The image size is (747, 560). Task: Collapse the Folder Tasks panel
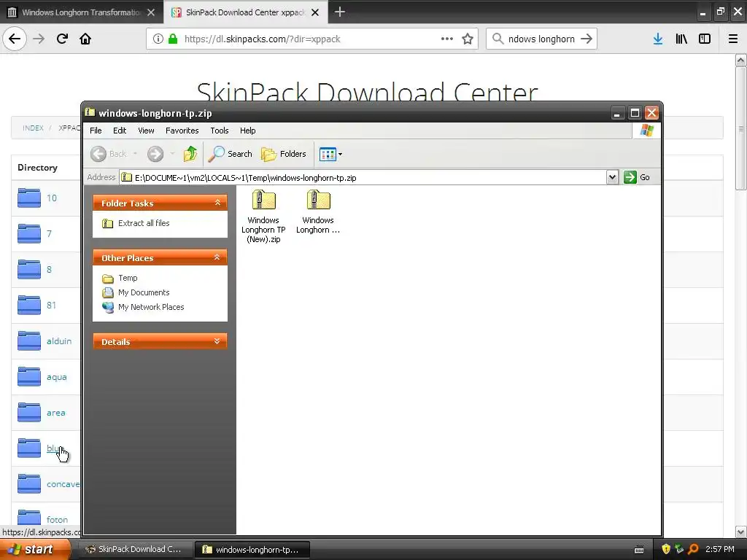tap(217, 203)
